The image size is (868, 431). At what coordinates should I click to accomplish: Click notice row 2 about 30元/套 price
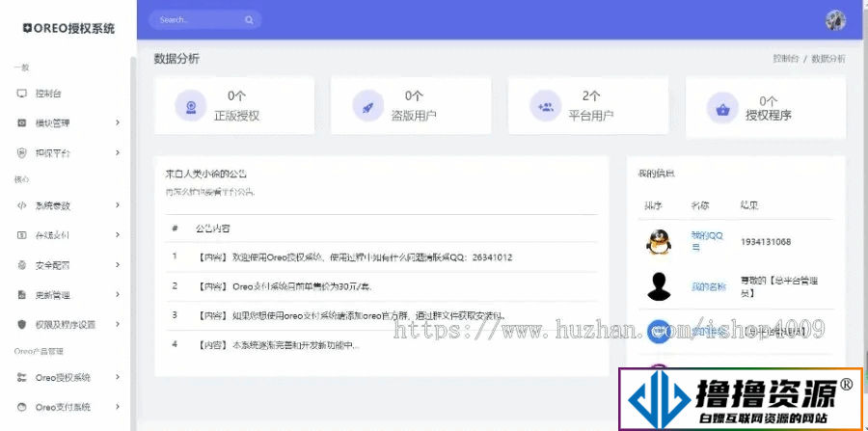point(382,286)
